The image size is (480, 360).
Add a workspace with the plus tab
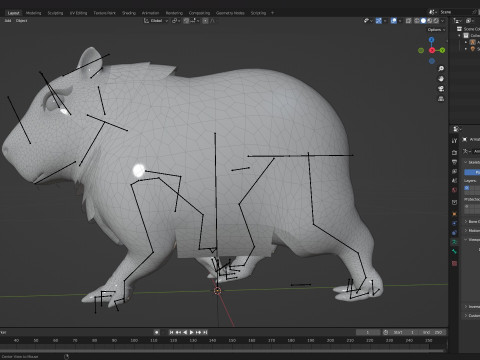pos(272,13)
